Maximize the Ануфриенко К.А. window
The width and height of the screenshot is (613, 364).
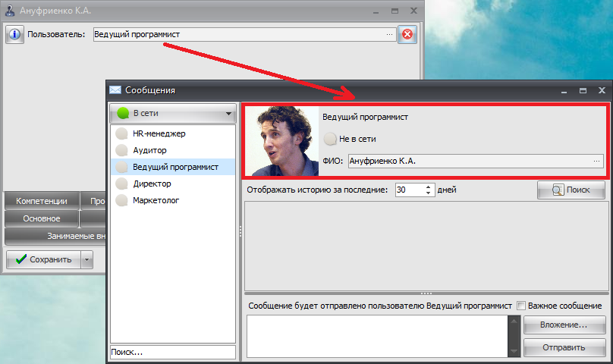click(395, 11)
